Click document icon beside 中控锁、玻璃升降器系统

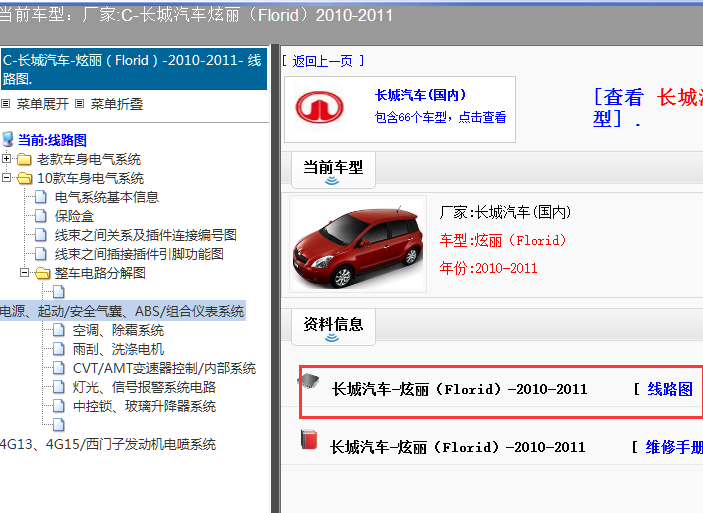59,406
